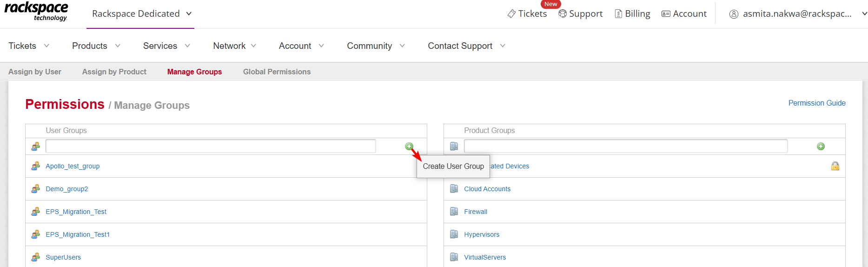Click the server icon beside VirtualServers

coord(454,257)
